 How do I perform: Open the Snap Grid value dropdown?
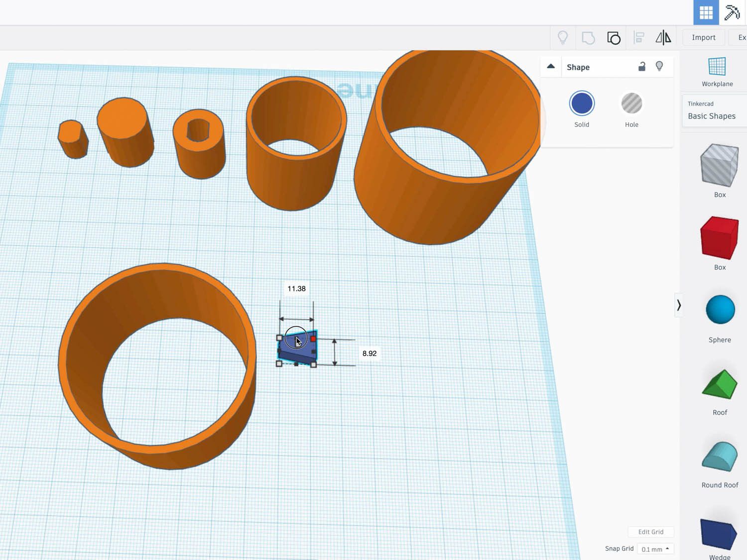pyautogui.click(x=655, y=549)
